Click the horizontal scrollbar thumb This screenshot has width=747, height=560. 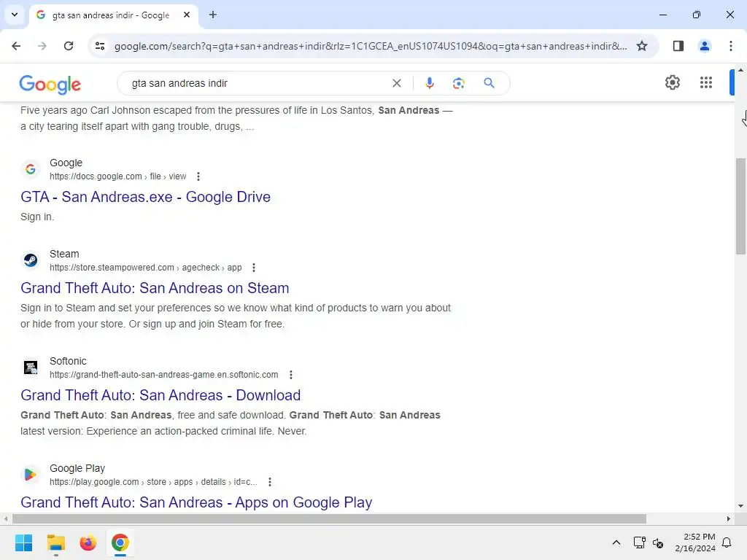[329, 518]
